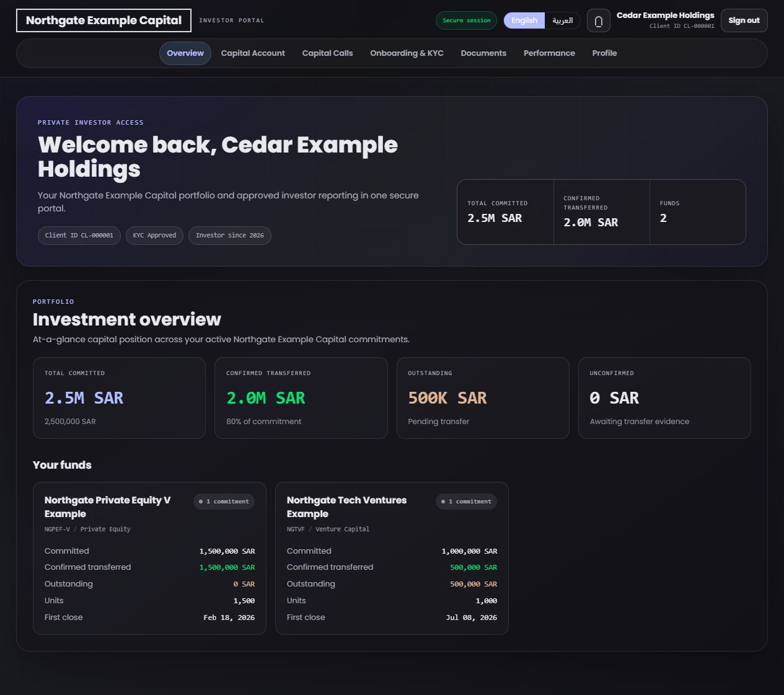
Task: Click the Northgate Example Capital logo
Action: (x=104, y=20)
